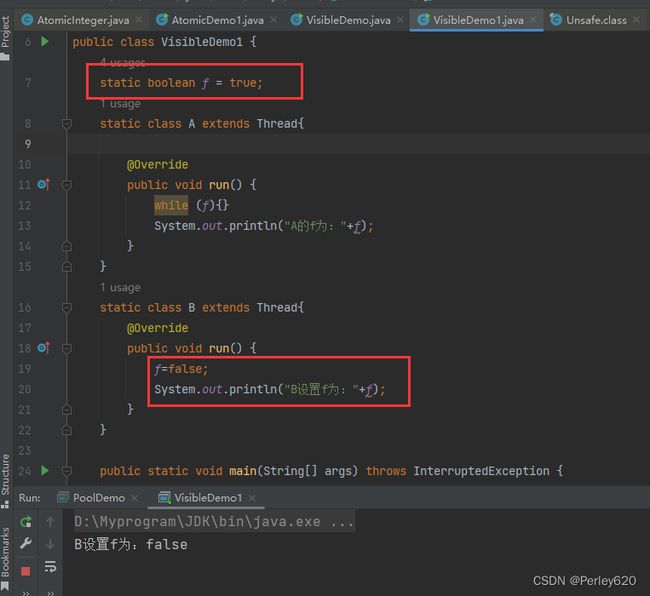Click the 'while' keyword on line 12
Viewport: 650px width, 596px height.
click(x=171, y=205)
